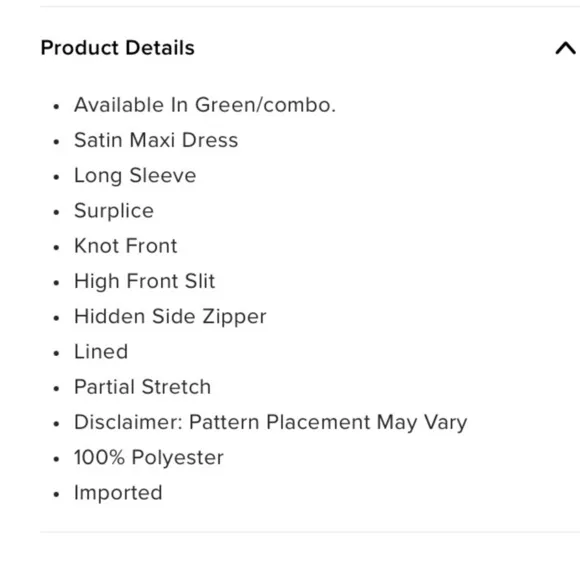Click on the 'Surplice' detail line

(x=114, y=211)
